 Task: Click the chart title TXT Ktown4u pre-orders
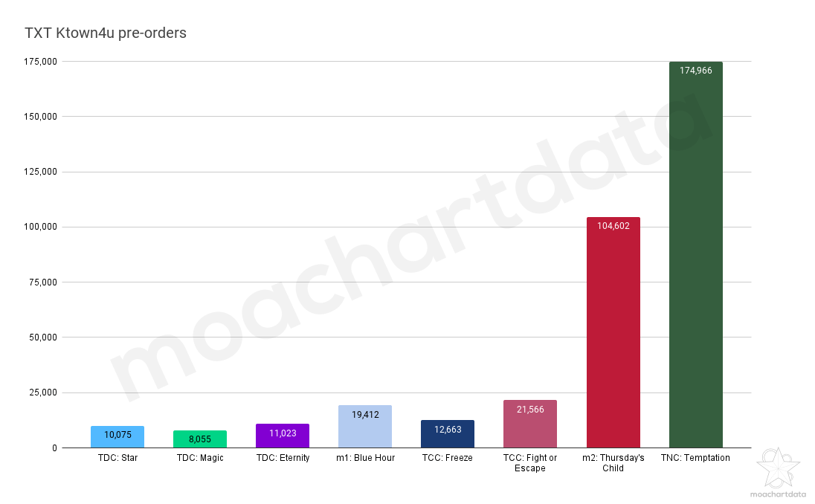[106, 33]
